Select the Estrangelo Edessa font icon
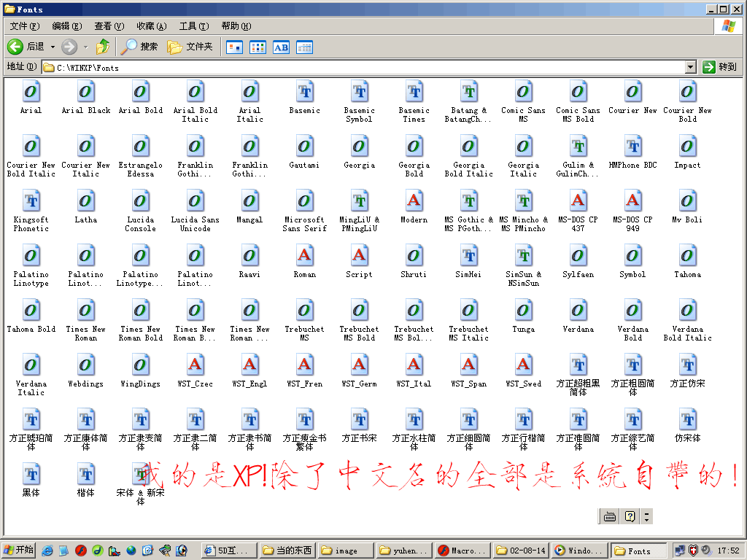747x560 pixels. click(140, 146)
